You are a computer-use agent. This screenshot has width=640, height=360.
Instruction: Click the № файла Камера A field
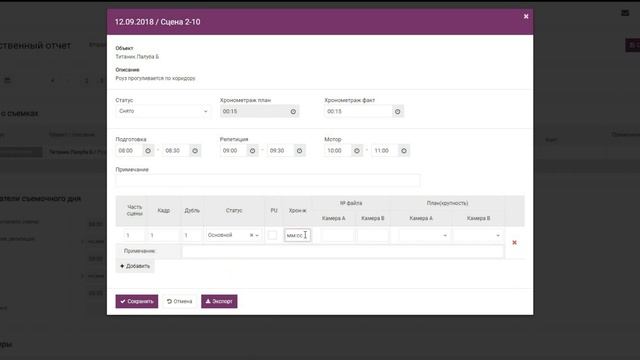[337, 235]
